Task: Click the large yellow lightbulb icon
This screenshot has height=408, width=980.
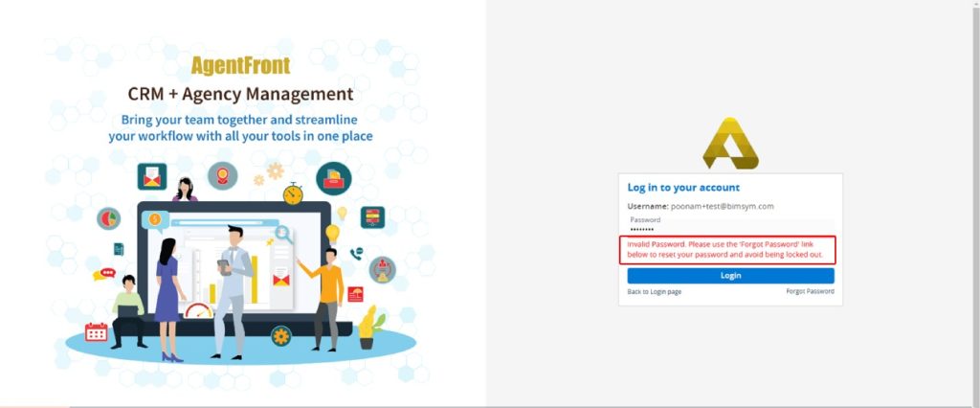Action: point(333,233)
